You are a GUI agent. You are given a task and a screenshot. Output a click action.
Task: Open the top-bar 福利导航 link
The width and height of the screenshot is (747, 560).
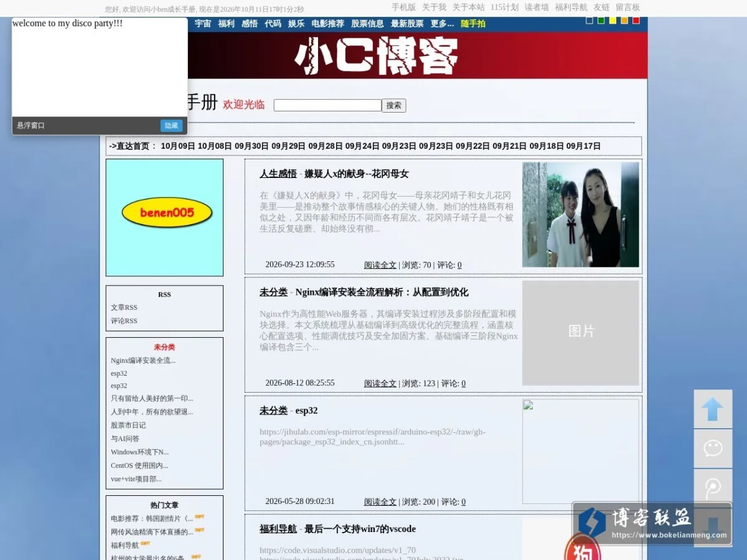571,7
